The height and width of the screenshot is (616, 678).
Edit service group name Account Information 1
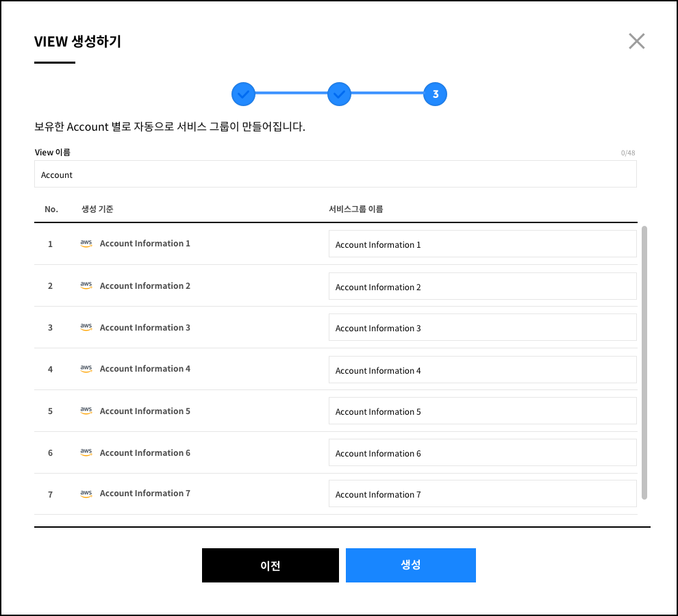click(x=482, y=244)
